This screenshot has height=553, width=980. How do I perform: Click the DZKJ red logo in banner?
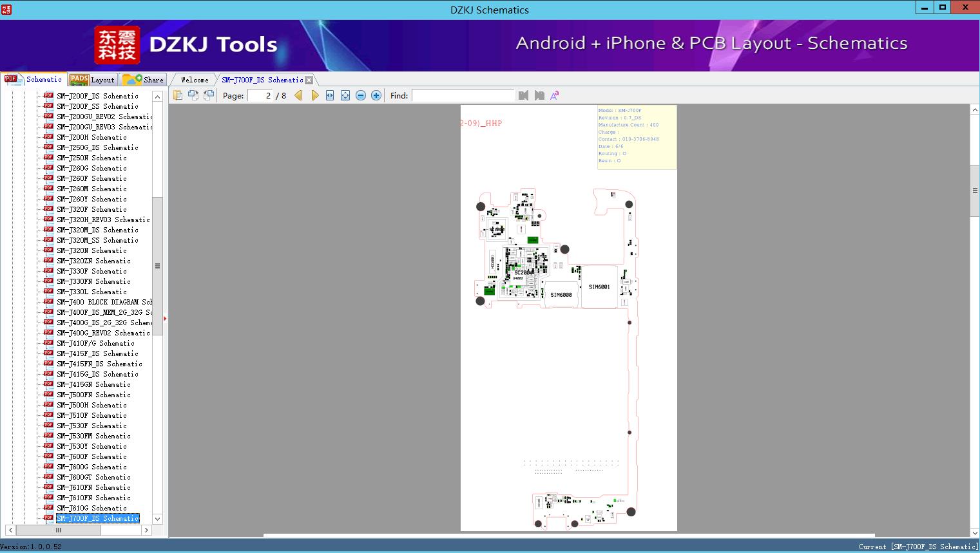click(117, 45)
